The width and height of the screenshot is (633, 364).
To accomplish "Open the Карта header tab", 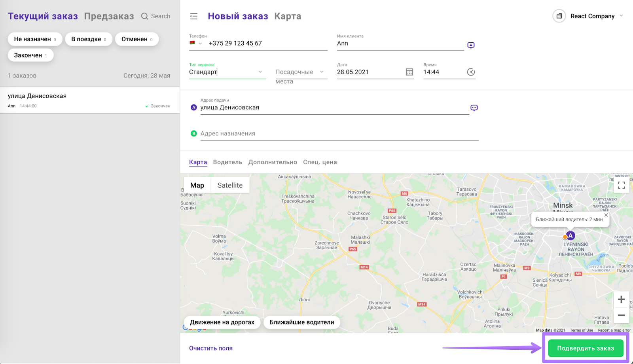I will click(x=288, y=16).
